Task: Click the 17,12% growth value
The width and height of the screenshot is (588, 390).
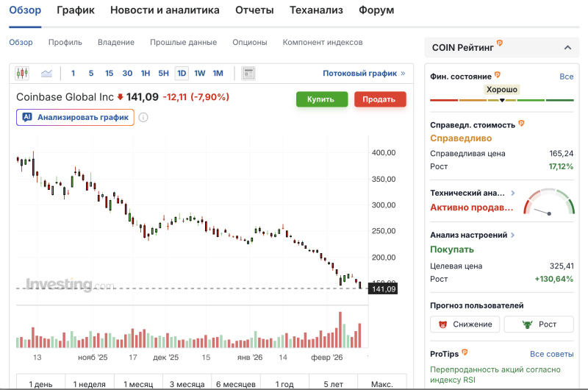Action: [x=561, y=166]
